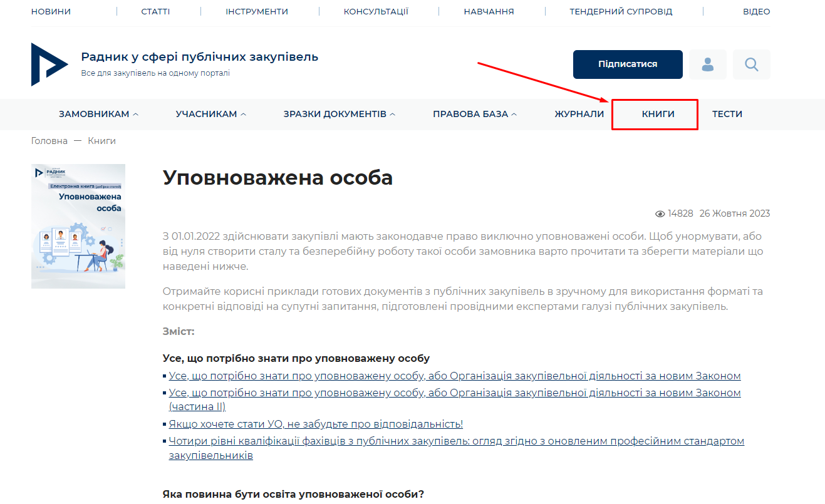Open НОВИНИ in the top navigation
Viewport: 825px width, 504px height.
51,11
